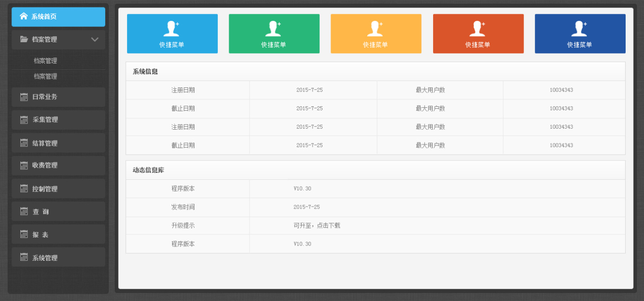Click the calendar icon beside 报表
This screenshot has width=644, height=301.
pyautogui.click(x=24, y=234)
